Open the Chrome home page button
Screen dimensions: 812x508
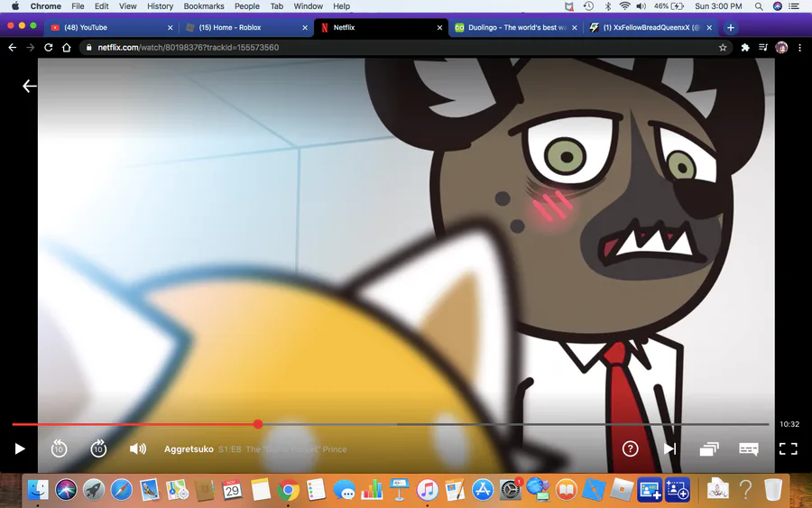click(x=66, y=47)
